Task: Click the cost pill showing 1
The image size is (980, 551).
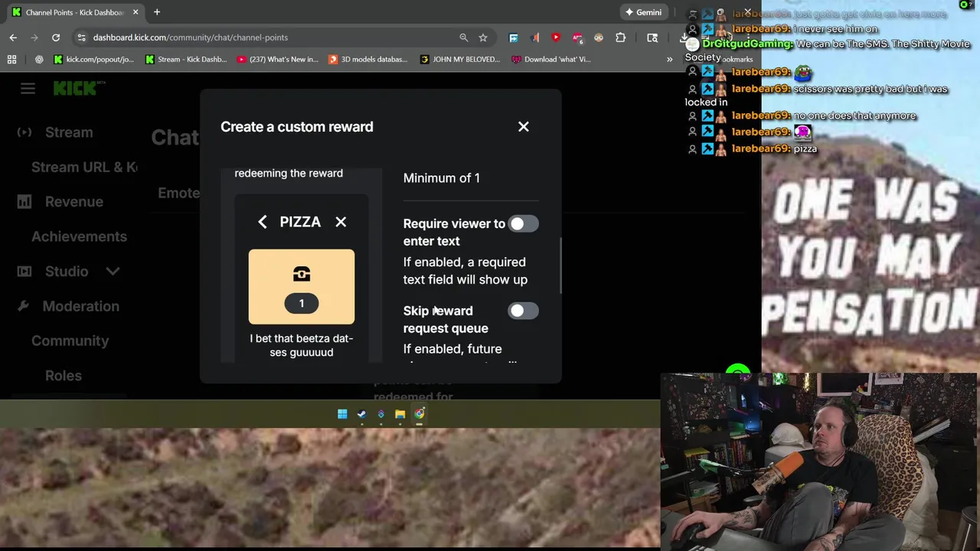Action: pyautogui.click(x=302, y=304)
